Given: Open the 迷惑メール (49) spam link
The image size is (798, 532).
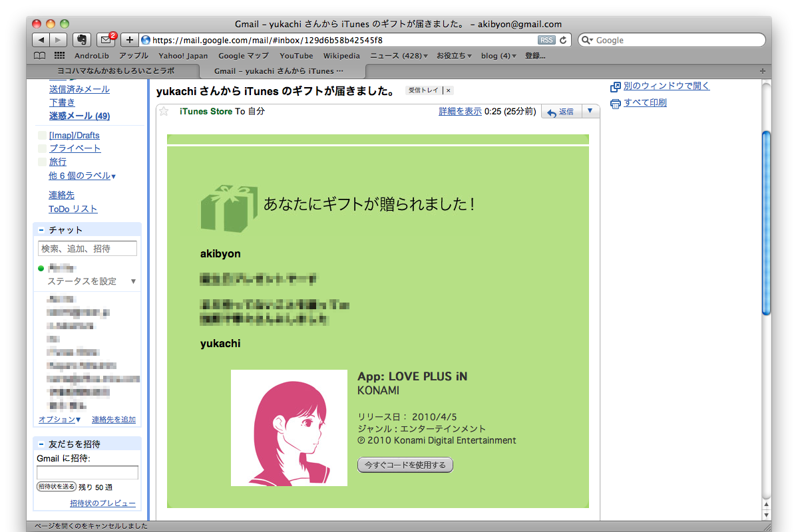Looking at the screenshot, I should (79, 116).
